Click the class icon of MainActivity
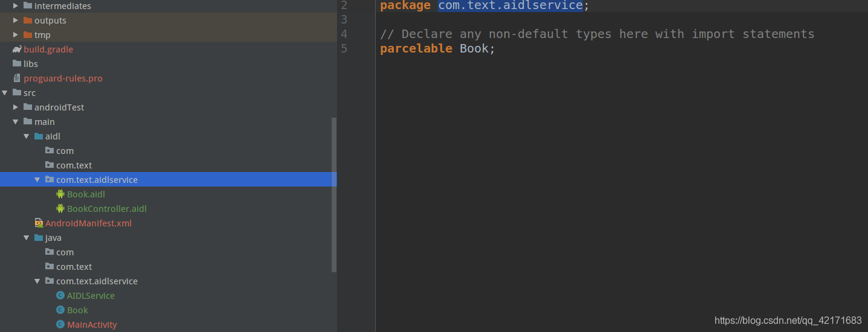 (x=60, y=324)
